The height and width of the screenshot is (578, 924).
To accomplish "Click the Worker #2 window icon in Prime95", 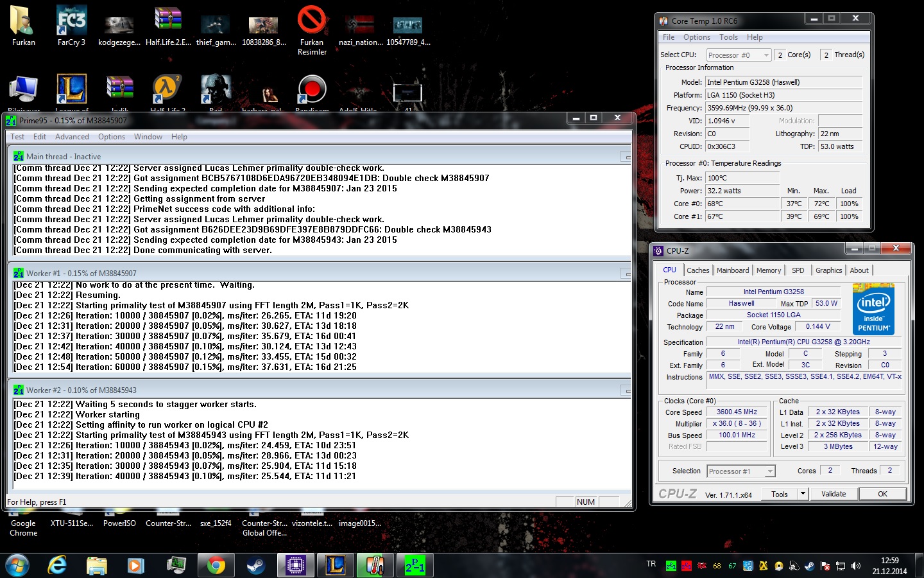I will pos(19,390).
